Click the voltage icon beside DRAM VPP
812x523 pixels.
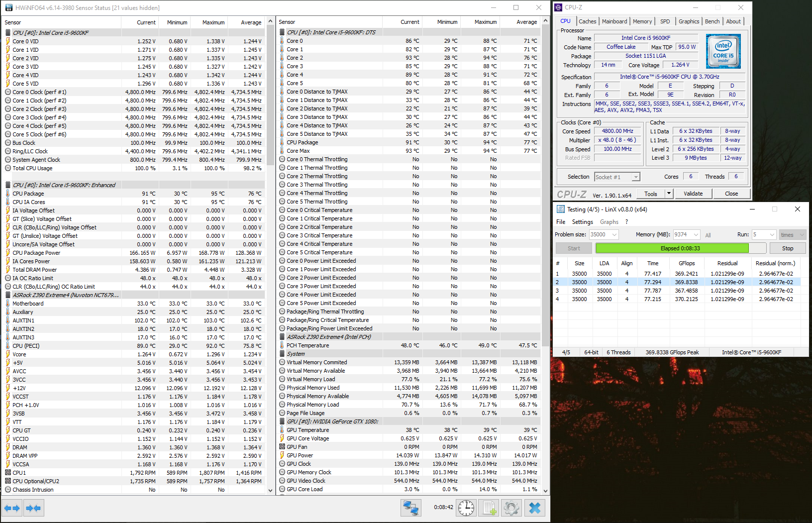click(x=8, y=456)
